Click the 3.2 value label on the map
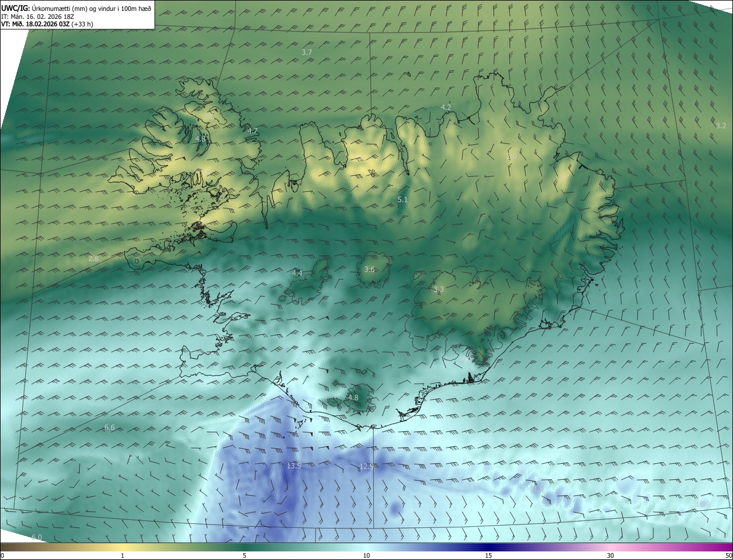Viewport: 733px width, 560px height. click(x=721, y=125)
